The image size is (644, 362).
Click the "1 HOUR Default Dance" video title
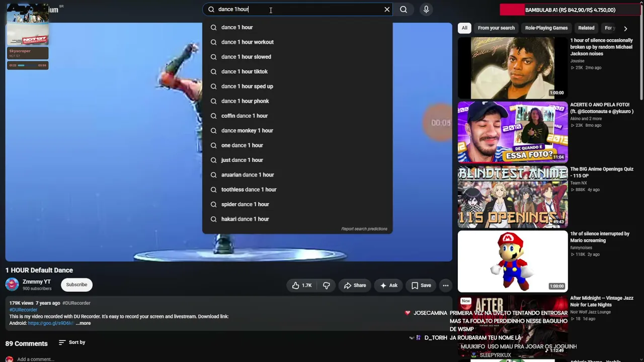click(39, 270)
